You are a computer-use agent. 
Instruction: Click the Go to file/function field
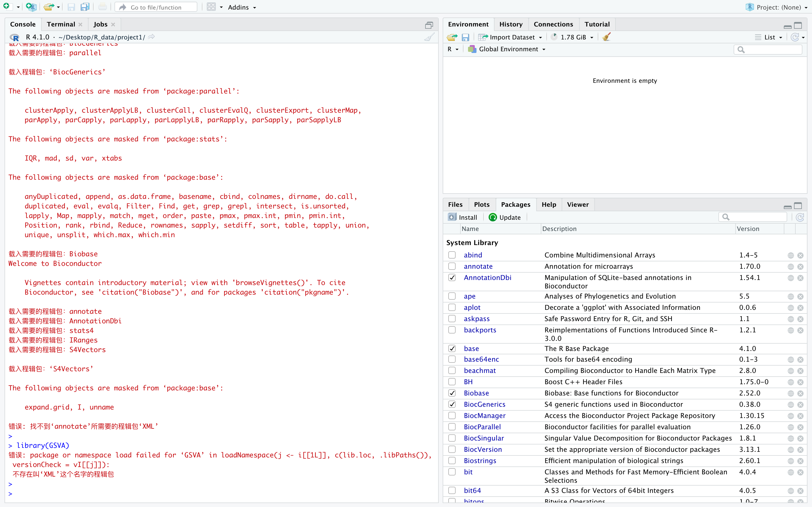[x=156, y=7]
